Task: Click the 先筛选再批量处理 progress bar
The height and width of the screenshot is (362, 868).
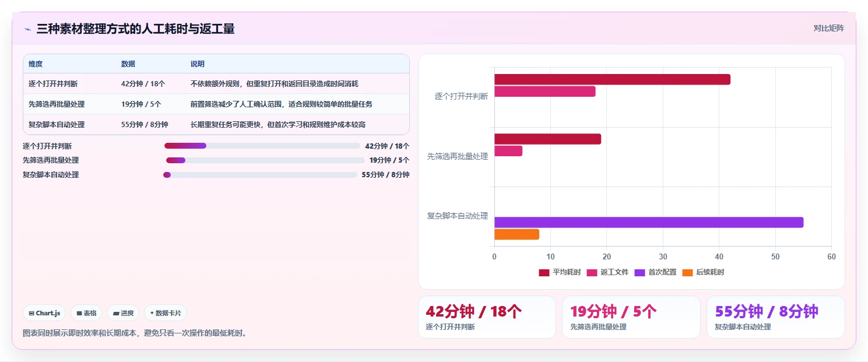Action: pyautogui.click(x=265, y=160)
